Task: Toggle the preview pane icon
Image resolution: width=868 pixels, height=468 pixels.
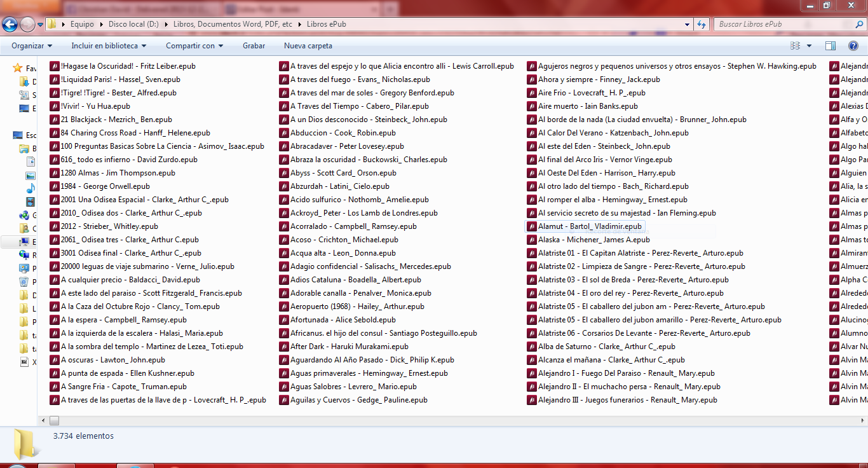Action: (x=830, y=46)
